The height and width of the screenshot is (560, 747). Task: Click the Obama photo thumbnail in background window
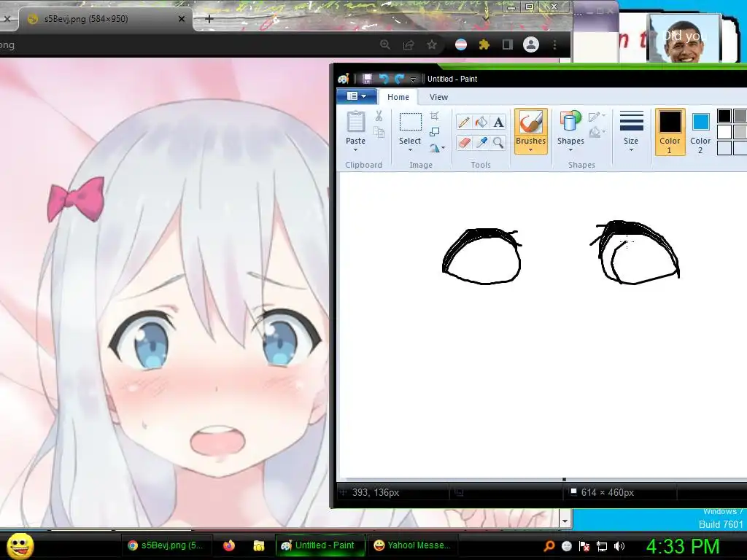684,39
